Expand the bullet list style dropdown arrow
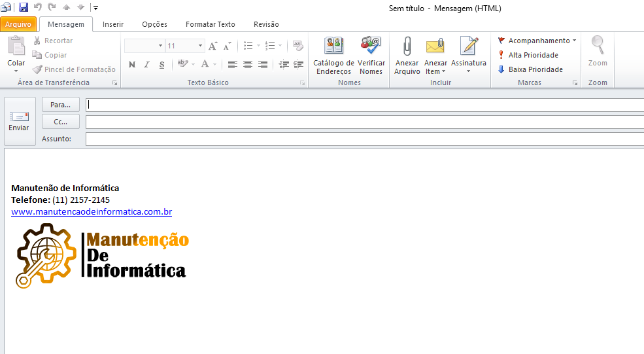 (258, 46)
